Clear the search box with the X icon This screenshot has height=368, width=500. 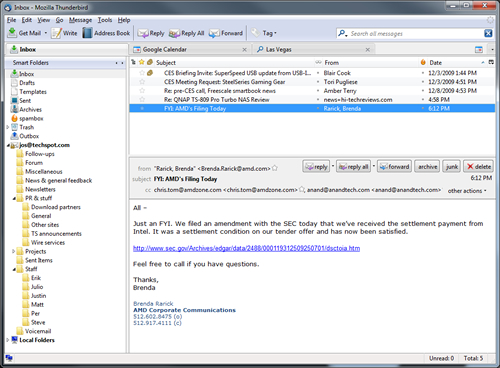pyautogui.click(x=488, y=33)
